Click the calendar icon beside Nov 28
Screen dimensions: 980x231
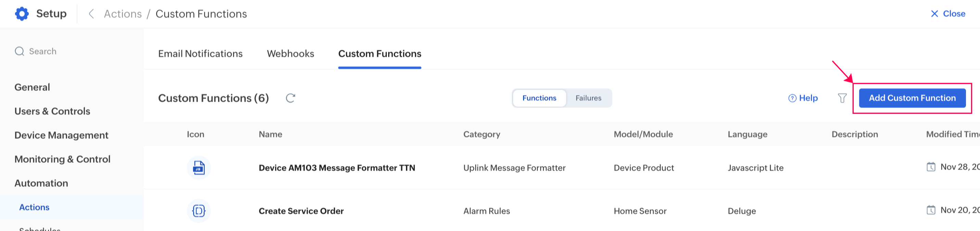pos(931,167)
